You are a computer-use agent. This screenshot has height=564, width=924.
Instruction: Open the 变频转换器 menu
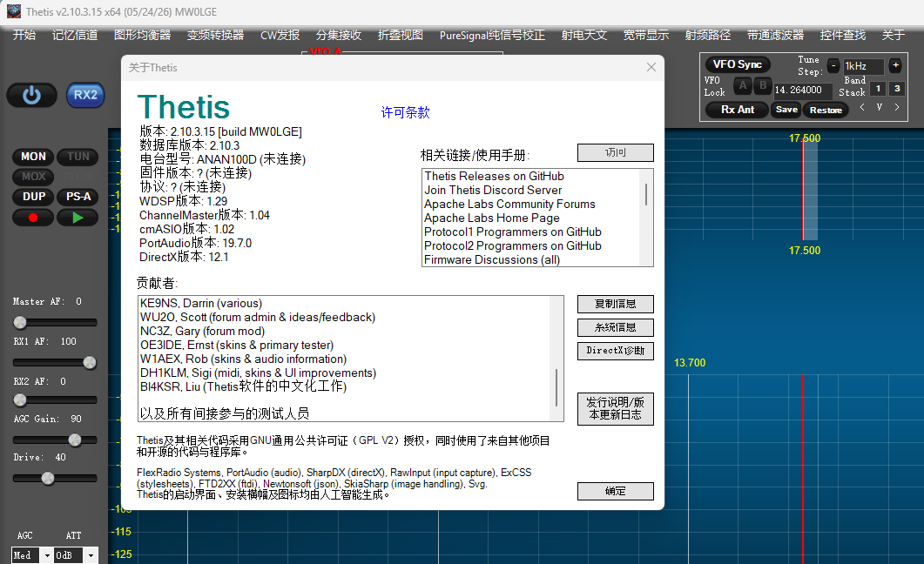click(215, 36)
